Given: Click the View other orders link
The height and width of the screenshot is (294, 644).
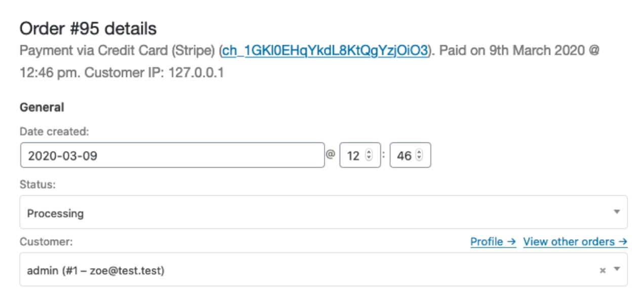Looking at the screenshot, I should pyautogui.click(x=575, y=242).
